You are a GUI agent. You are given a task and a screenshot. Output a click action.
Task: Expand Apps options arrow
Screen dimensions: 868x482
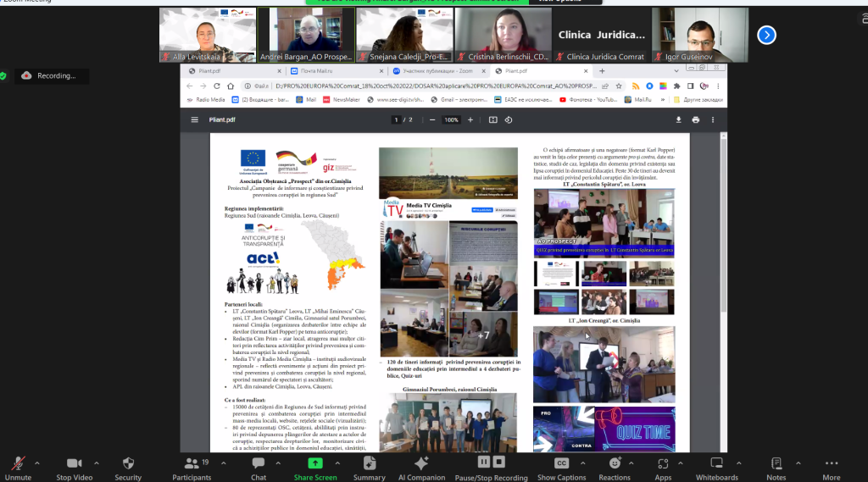click(x=681, y=463)
